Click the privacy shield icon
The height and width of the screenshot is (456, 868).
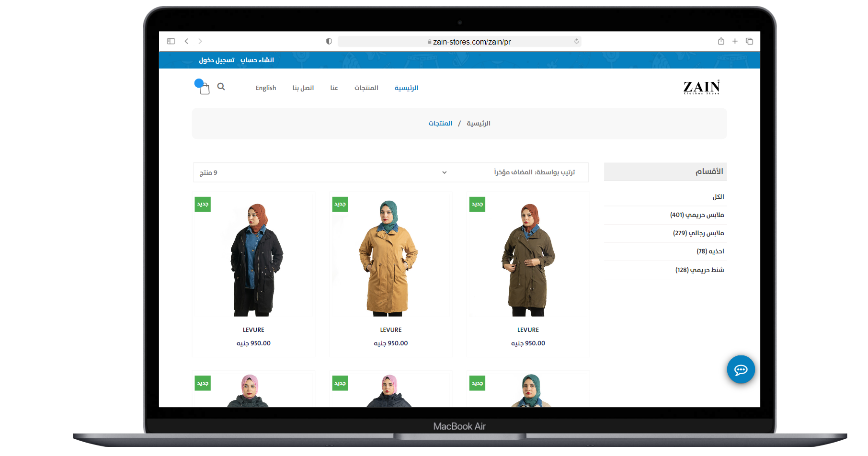tap(329, 41)
